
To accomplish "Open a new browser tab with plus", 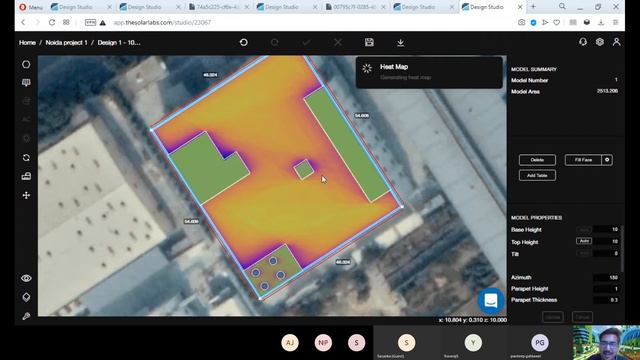I will tap(533, 7).
